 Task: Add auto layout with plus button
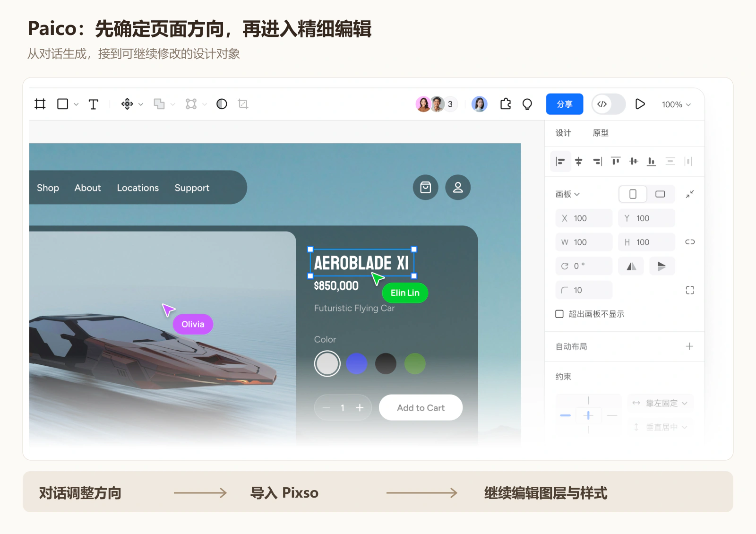(x=689, y=346)
